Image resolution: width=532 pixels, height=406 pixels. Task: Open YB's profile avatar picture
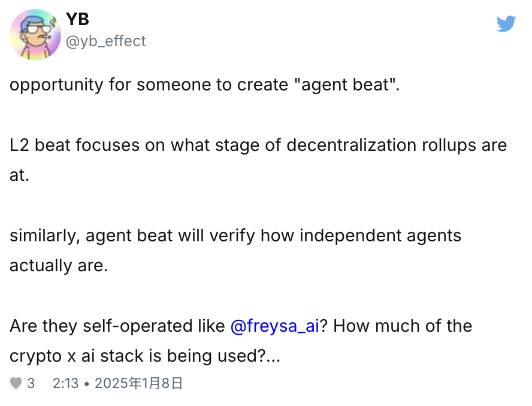point(35,35)
